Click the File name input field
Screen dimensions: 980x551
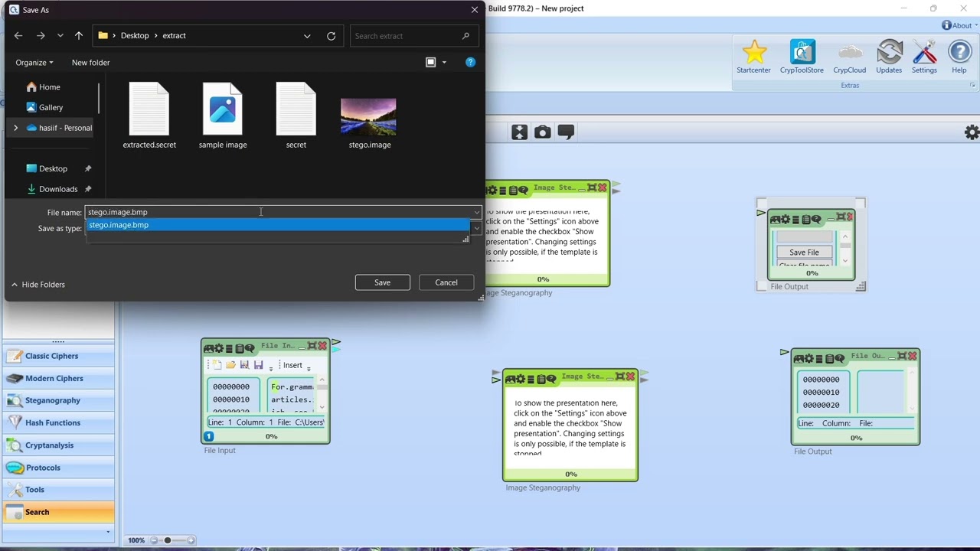point(278,212)
